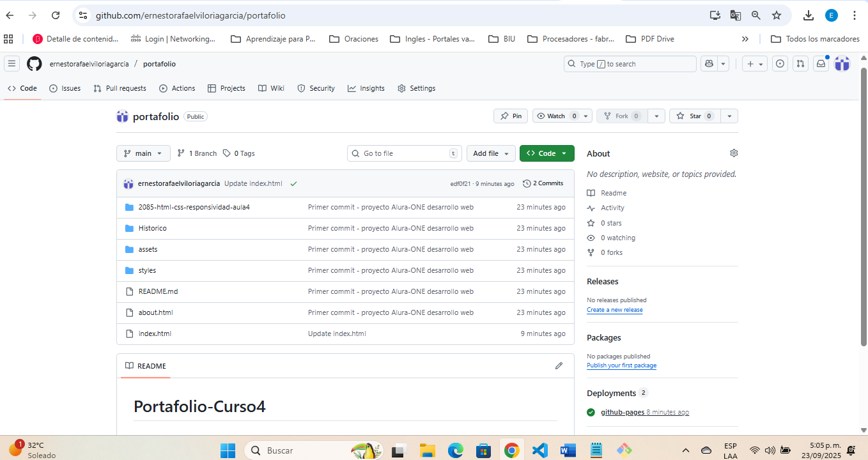The height and width of the screenshot is (460, 868).
Task: Star the portafolio repository
Action: (x=695, y=116)
